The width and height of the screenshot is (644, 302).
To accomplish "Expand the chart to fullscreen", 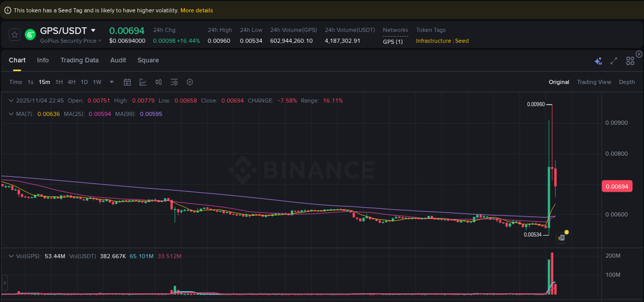I will click(614, 60).
